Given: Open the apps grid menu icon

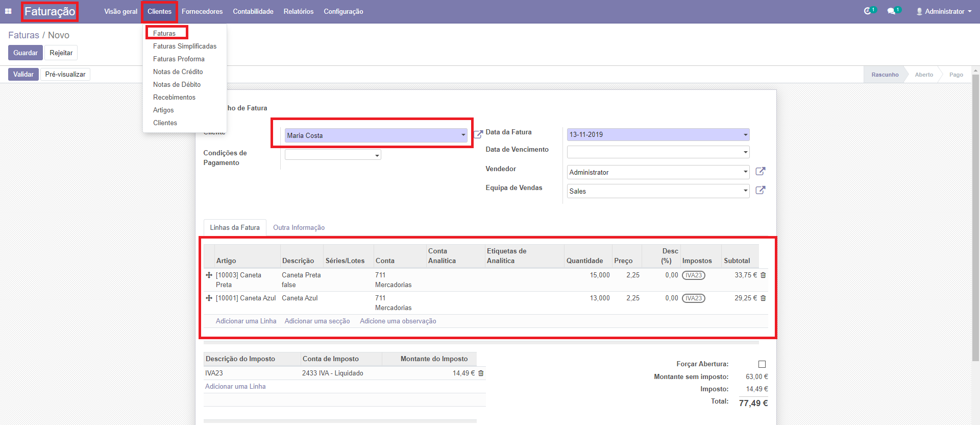Looking at the screenshot, I should [x=8, y=11].
